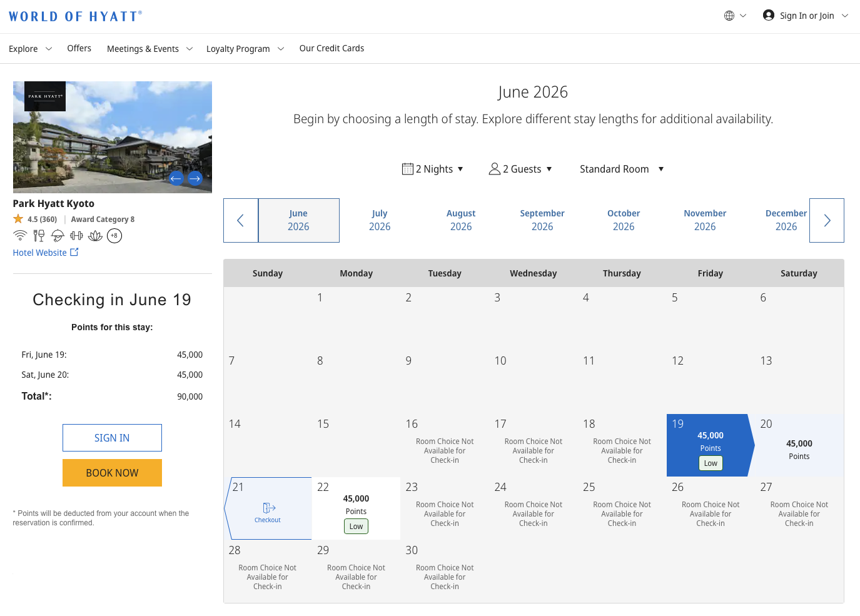Click the fitness center dumbbell icon
The image size is (860, 616).
coord(76,236)
